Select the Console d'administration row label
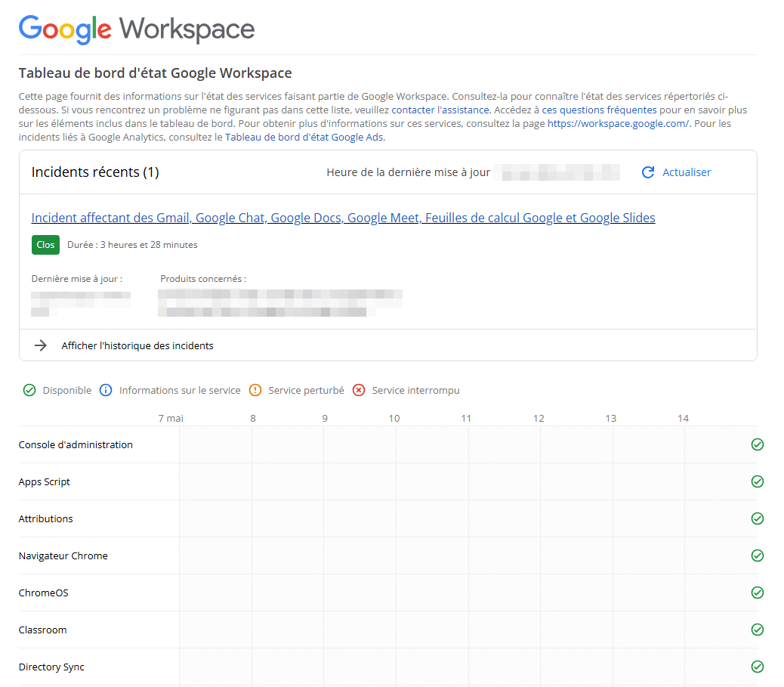Screen dimensions: 784x687 [76, 445]
